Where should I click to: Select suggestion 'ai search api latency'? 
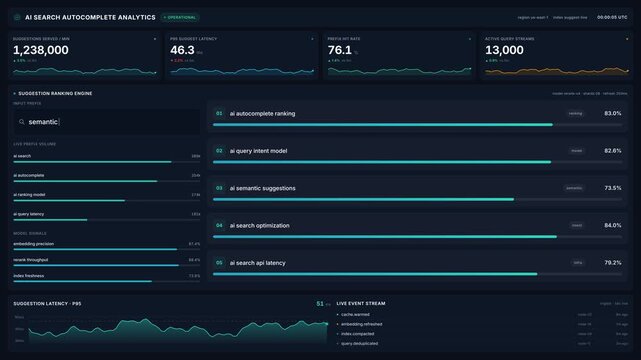click(417, 266)
